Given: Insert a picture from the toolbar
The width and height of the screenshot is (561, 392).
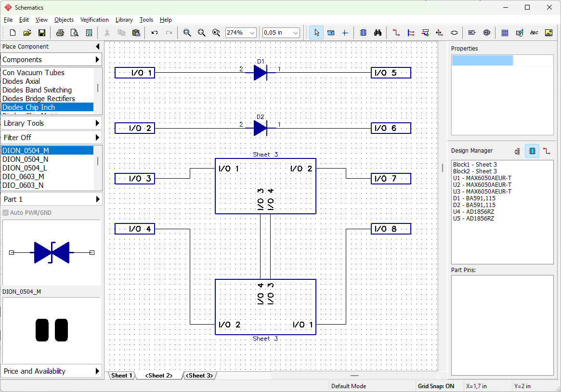Looking at the screenshot, I should [x=548, y=33].
